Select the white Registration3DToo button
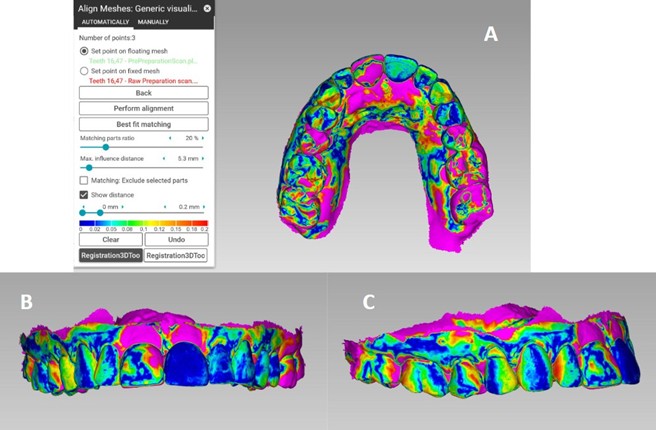This screenshot has height=430, width=656. [176, 256]
